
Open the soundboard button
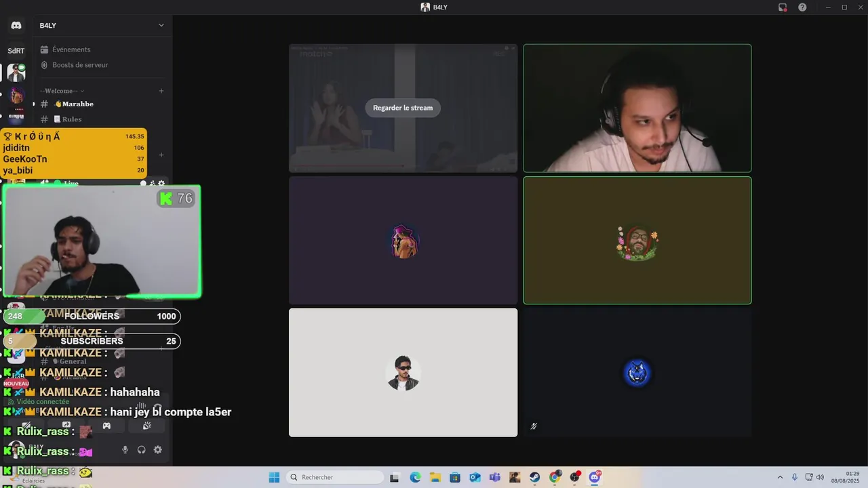pos(146,426)
